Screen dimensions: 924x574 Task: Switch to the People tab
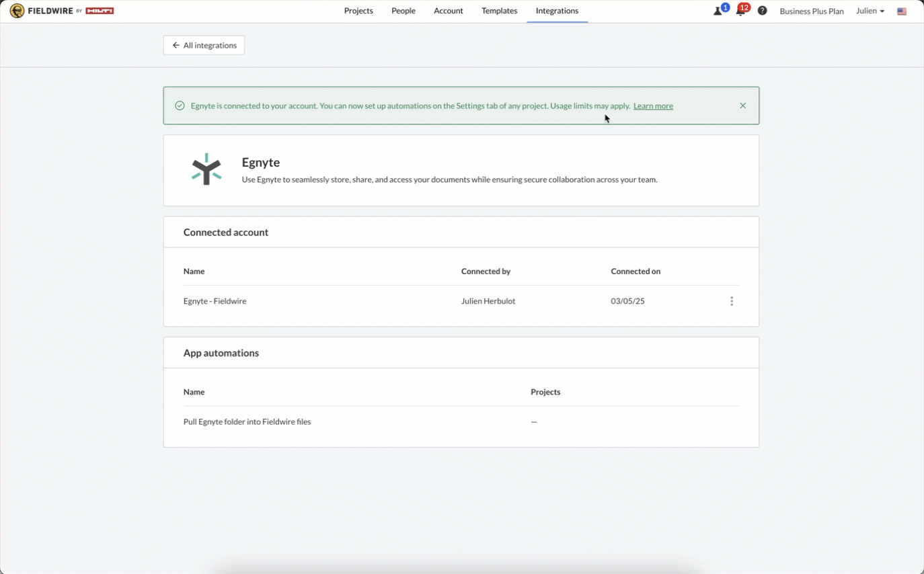[403, 11]
